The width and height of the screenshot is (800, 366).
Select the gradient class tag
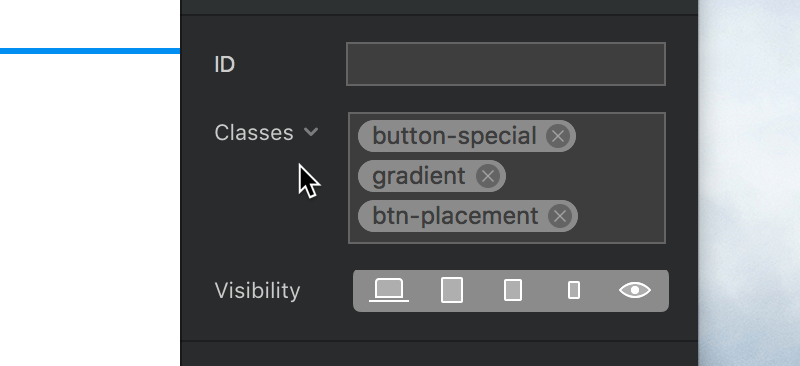click(x=418, y=177)
